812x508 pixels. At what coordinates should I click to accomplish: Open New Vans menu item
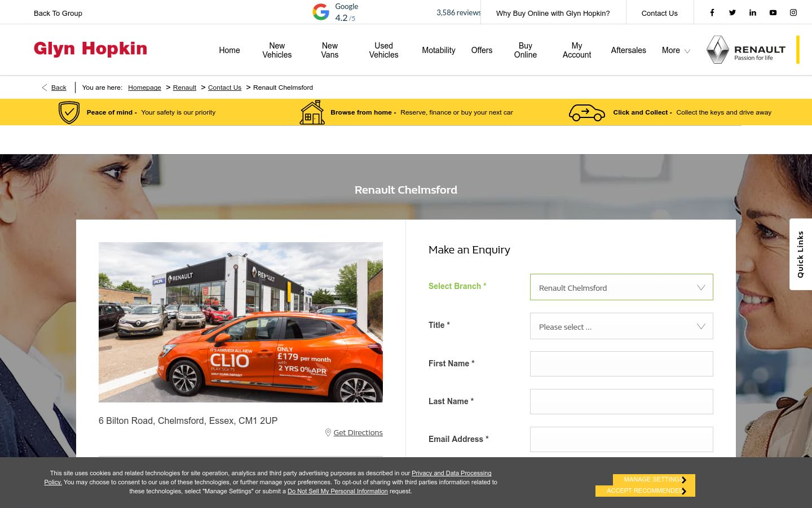[330, 50]
